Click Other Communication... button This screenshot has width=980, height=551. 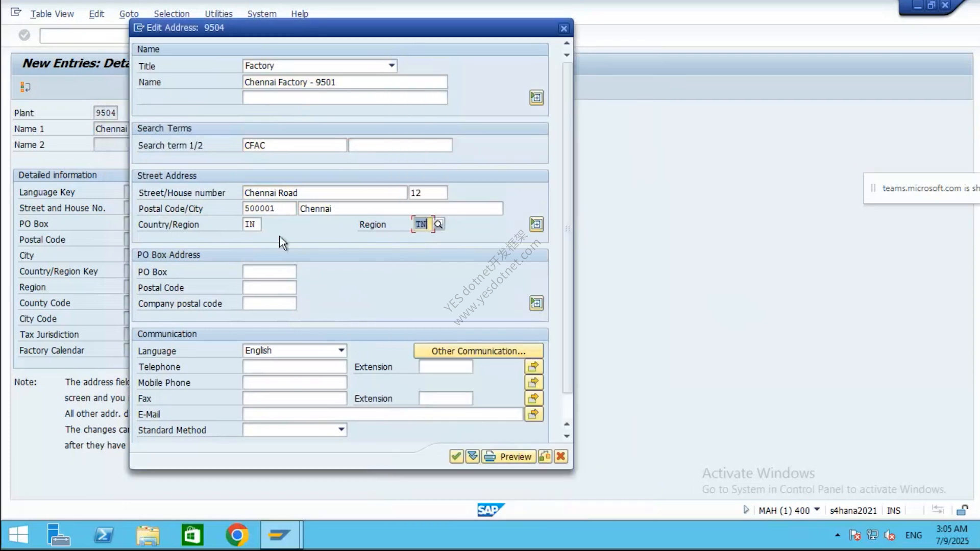coord(478,351)
